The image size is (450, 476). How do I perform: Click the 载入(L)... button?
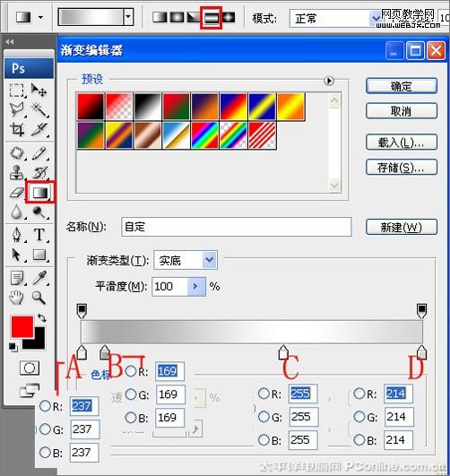coord(402,142)
